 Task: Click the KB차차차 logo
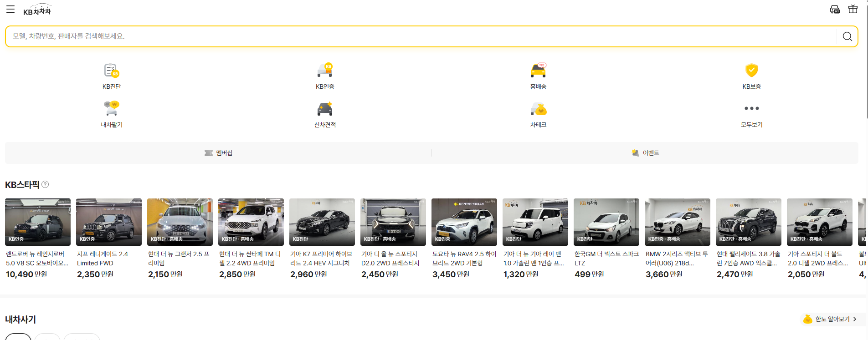(x=37, y=10)
